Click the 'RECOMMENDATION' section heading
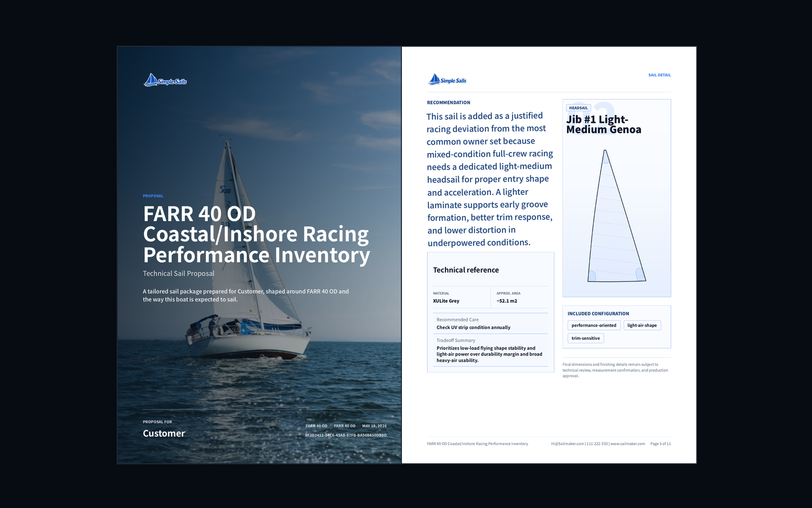Screen dimensions: 812x508 point(449,103)
